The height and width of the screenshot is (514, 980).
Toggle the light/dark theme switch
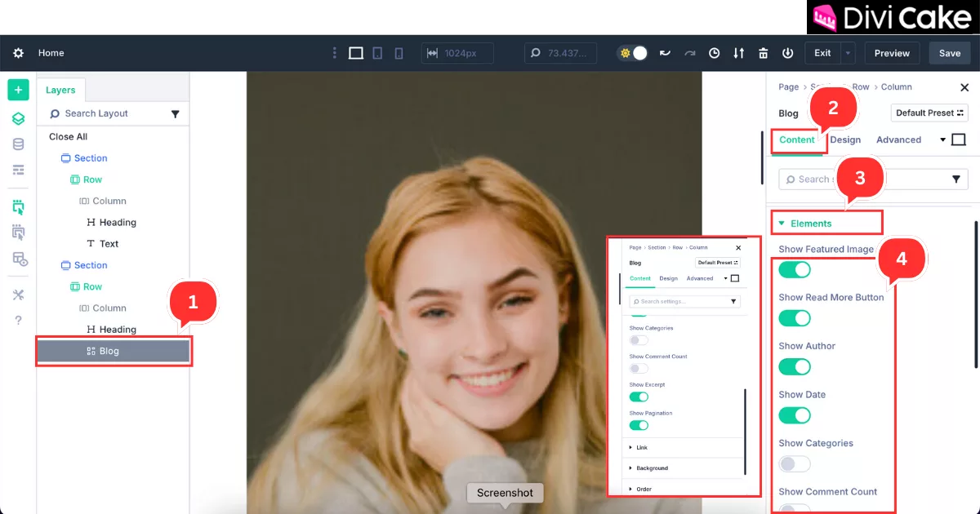click(633, 53)
